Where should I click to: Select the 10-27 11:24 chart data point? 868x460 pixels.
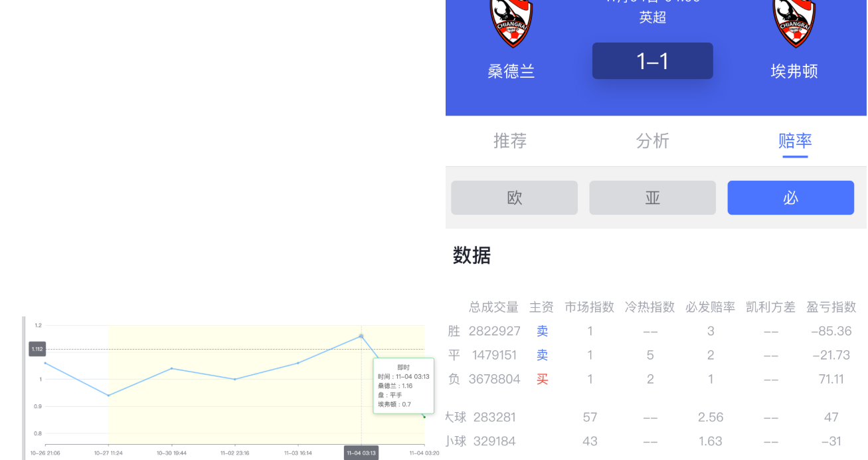tap(108, 396)
